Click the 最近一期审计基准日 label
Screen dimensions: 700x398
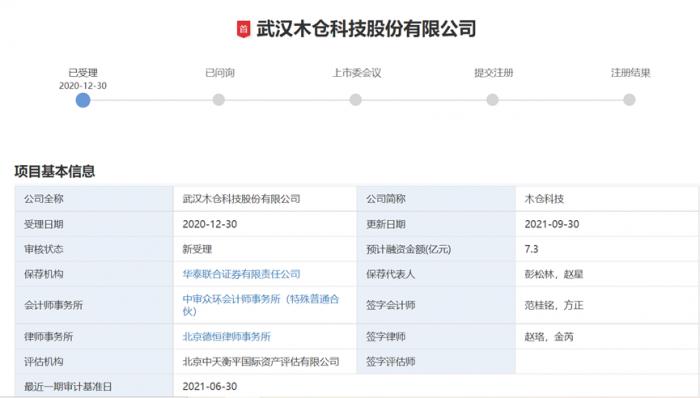(68, 386)
